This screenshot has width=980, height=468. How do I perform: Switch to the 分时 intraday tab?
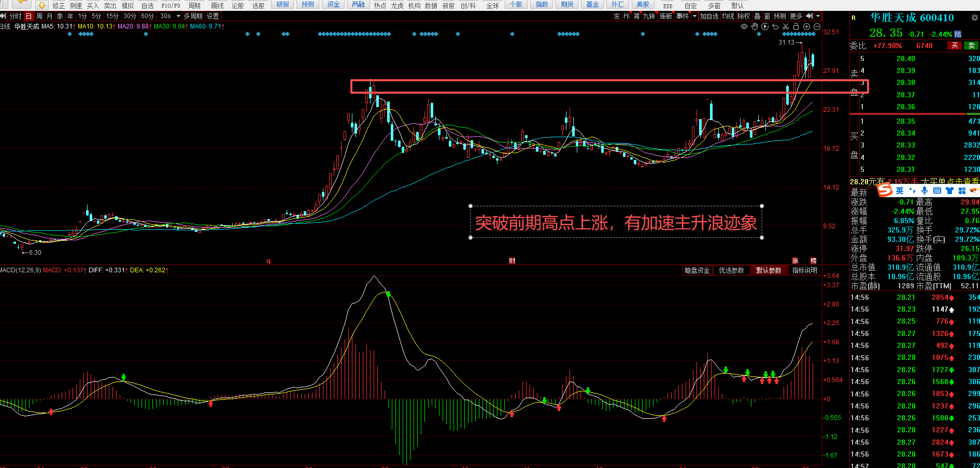point(15,16)
